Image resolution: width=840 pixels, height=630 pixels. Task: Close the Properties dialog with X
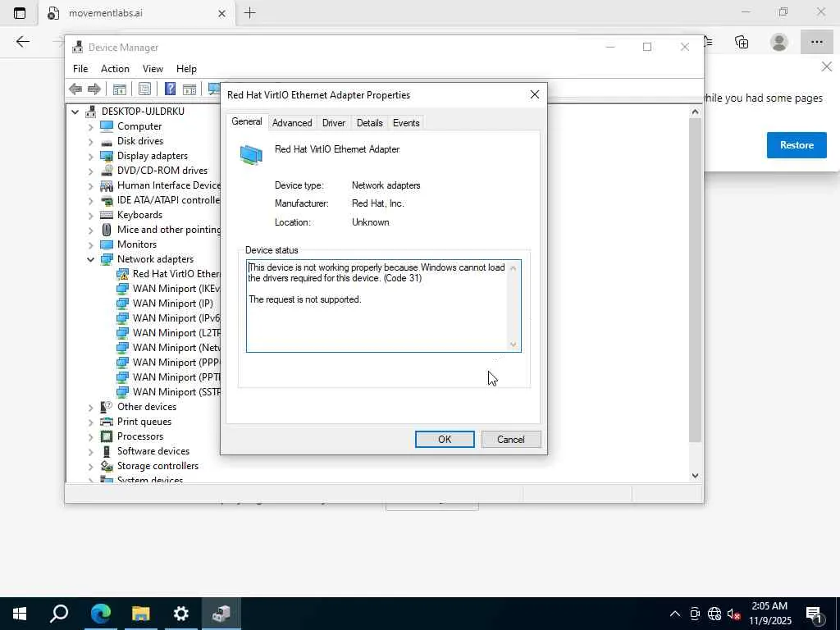(x=534, y=95)
